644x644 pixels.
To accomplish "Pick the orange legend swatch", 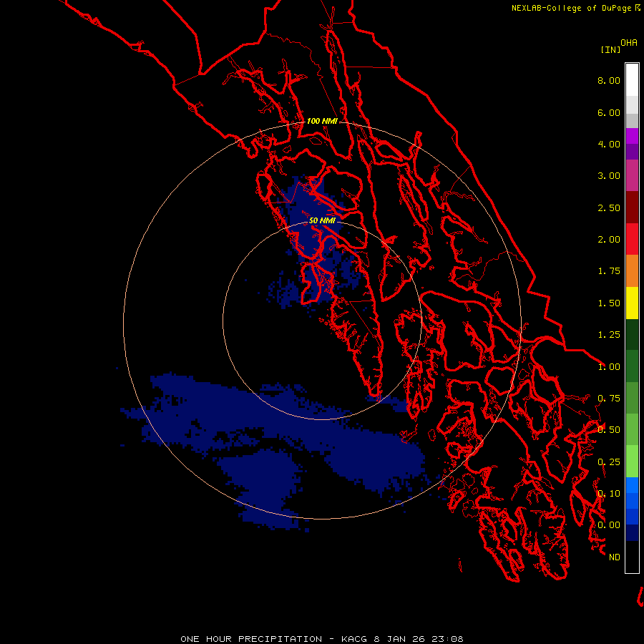I will click(x=632, y=271).
